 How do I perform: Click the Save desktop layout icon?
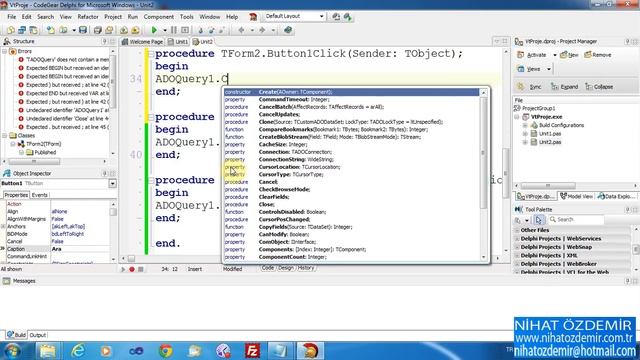336,17
